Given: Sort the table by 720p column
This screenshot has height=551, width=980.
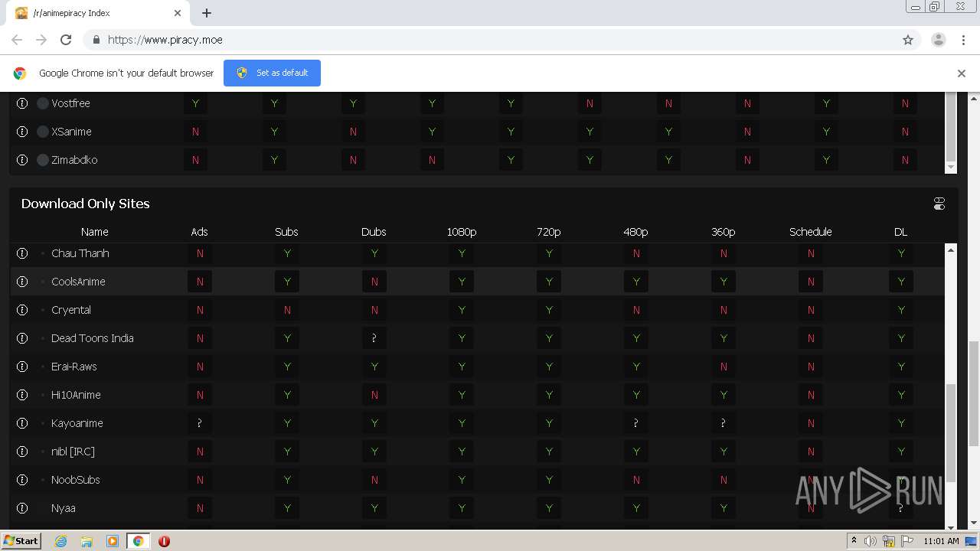Looking at the screenshot, I should (x=549, y=232).
